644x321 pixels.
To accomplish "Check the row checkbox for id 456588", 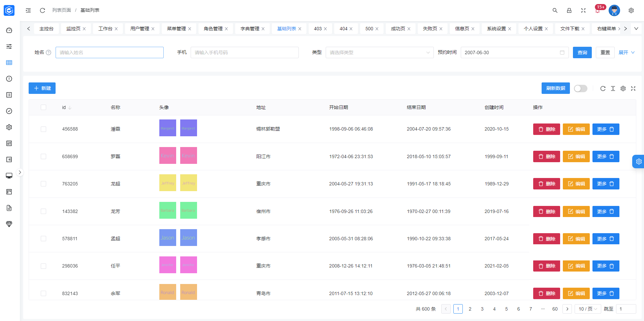I will point(43,129).
